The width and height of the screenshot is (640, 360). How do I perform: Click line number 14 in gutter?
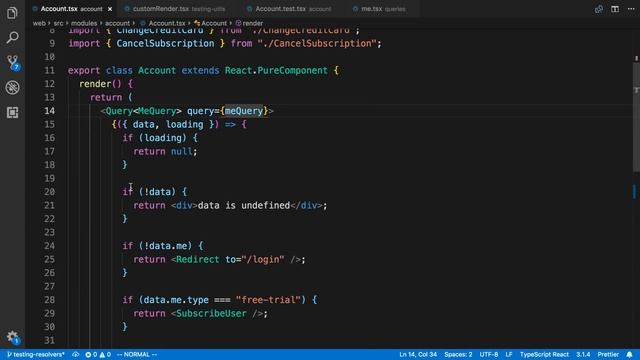pyautogui.click(x=49, y=111)
